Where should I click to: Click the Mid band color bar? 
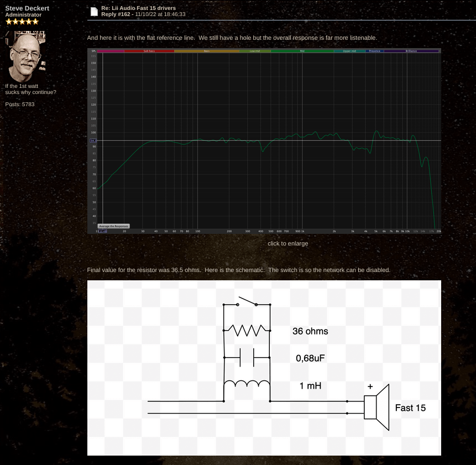302,51
